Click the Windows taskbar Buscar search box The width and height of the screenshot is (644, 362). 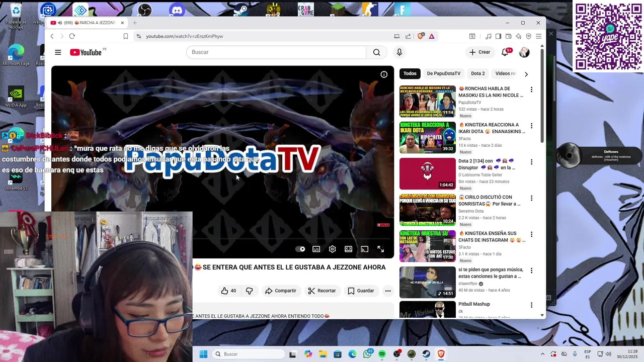(x=248, y=354)
